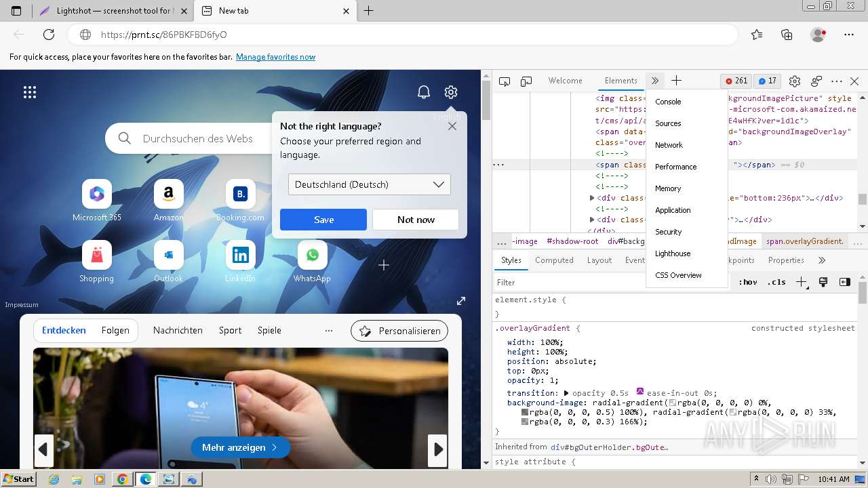
Task: Open browser Collections icon
Action: click(787, 35)
